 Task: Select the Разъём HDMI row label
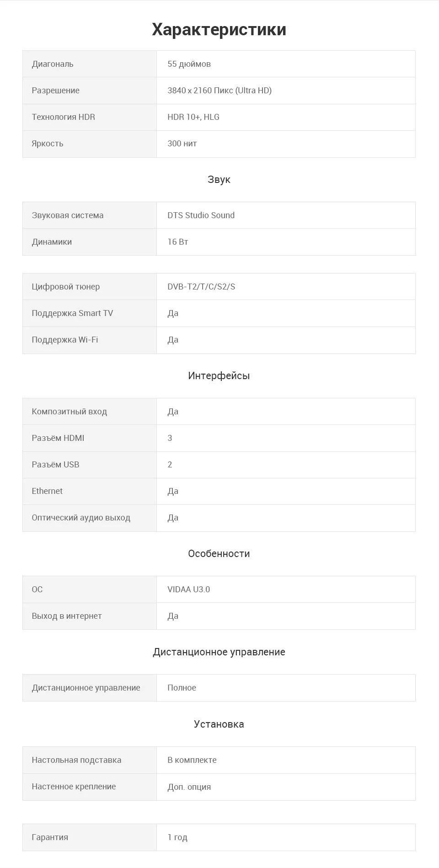coord(58,438)
